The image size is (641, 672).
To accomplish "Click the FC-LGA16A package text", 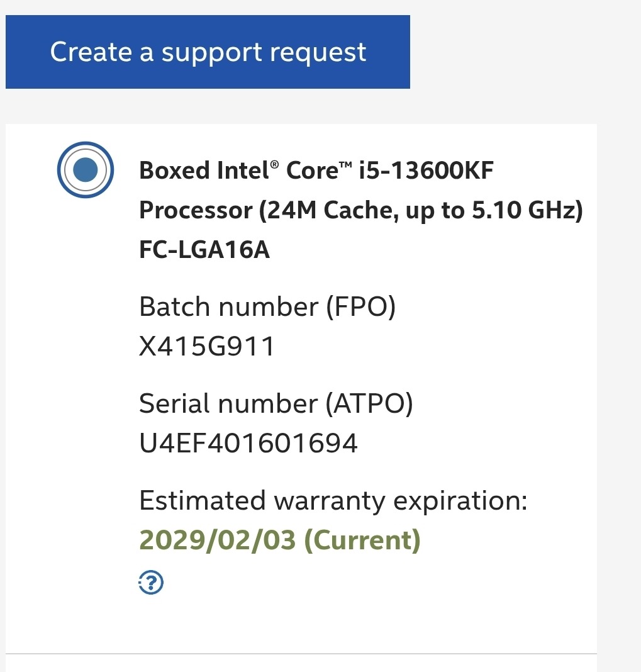I will (204, 250).
